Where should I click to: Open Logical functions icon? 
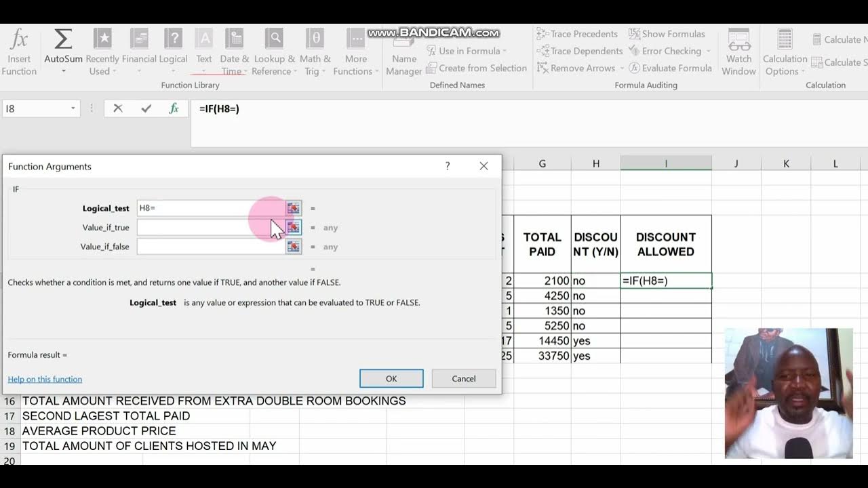click(x=174, y=39)
